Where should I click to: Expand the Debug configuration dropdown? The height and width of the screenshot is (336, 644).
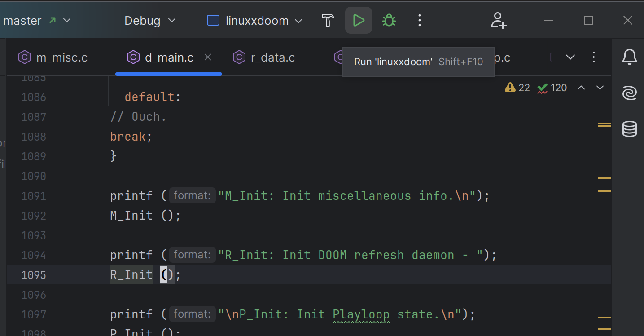[x=172, y=20]
